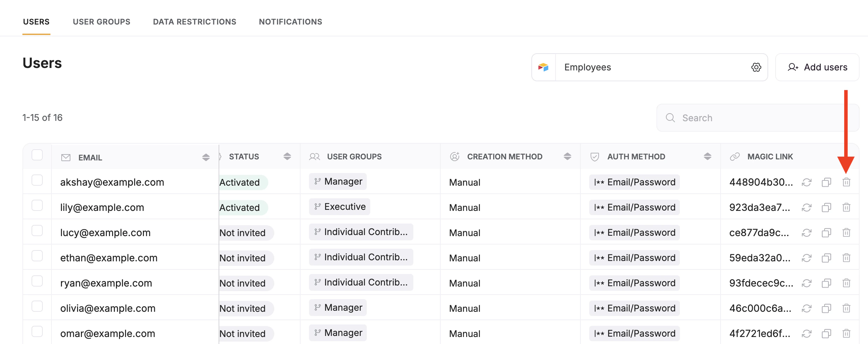868x344 pixels.
Task: Regenerate magic link for lily@example.com
Action: pyautogui.click(x=807, y=207)
